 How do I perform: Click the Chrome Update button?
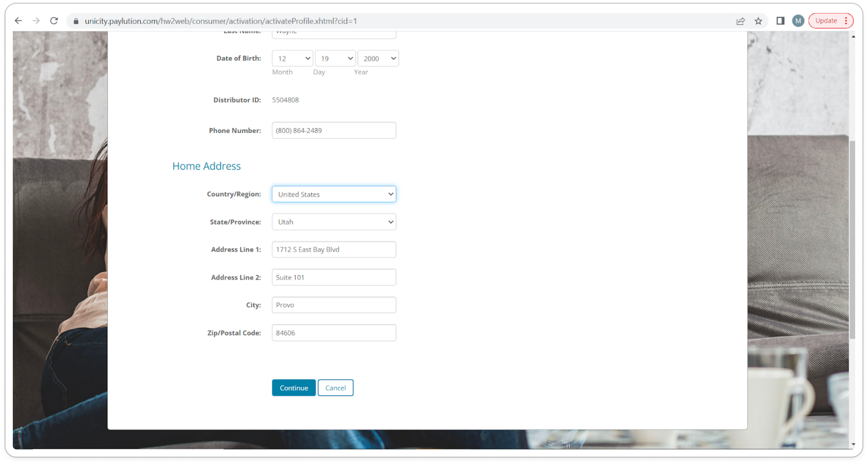click(x=831, y=21)
